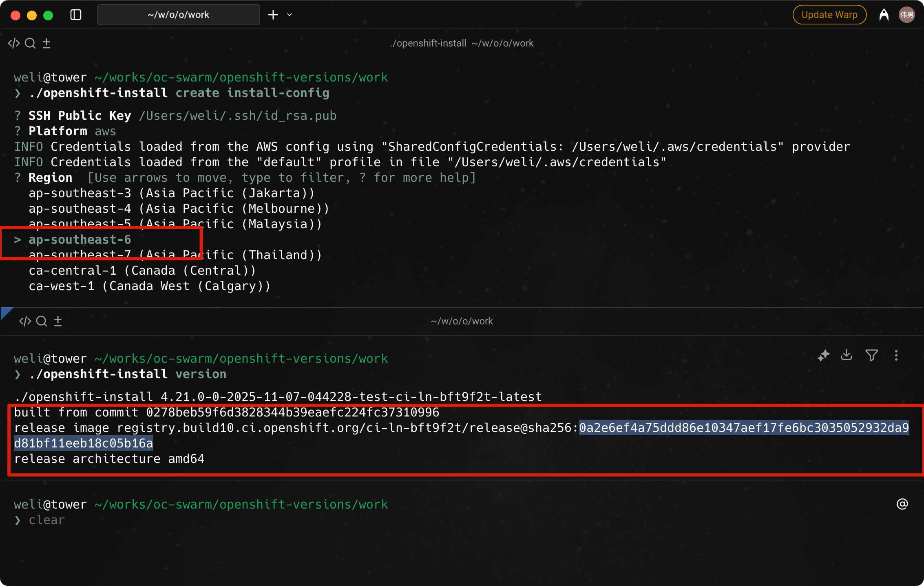Open a new tab with plus icon
924x586 pixels.
pos(273,15)
